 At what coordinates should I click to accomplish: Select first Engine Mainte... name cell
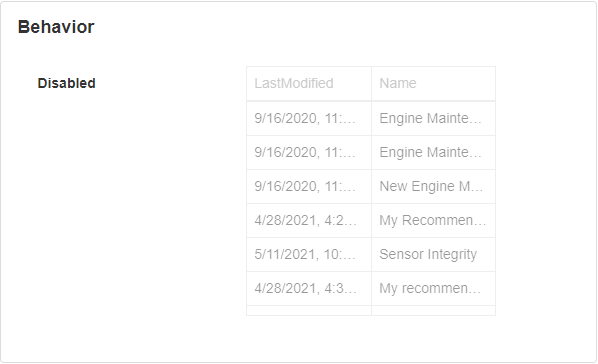(434, 118)
